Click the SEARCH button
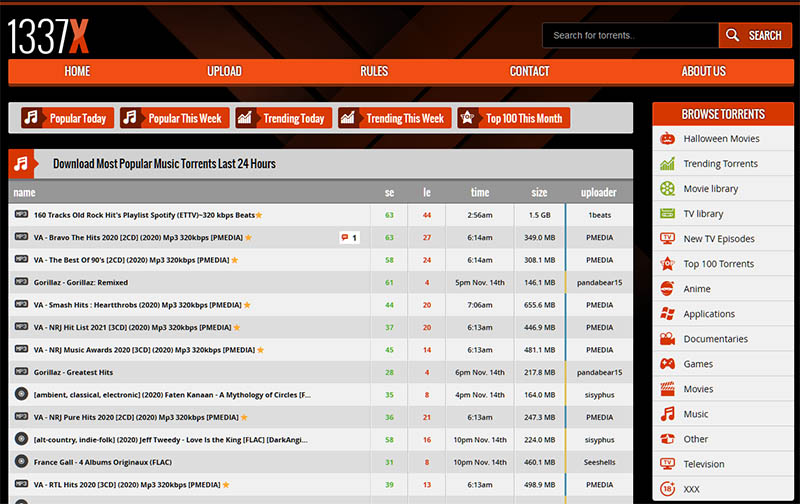This screenshot has height=504, width=800. pos(755,35)
